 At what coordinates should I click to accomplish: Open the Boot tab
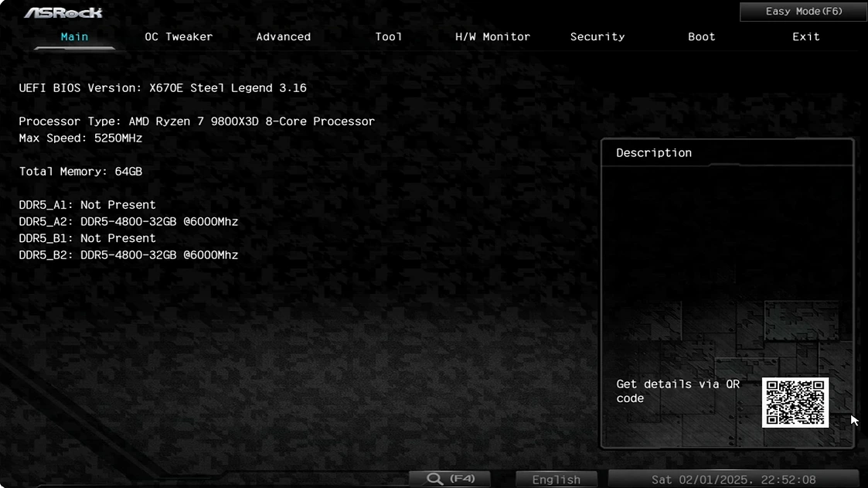pyautogui.click(x=701, y=36)
